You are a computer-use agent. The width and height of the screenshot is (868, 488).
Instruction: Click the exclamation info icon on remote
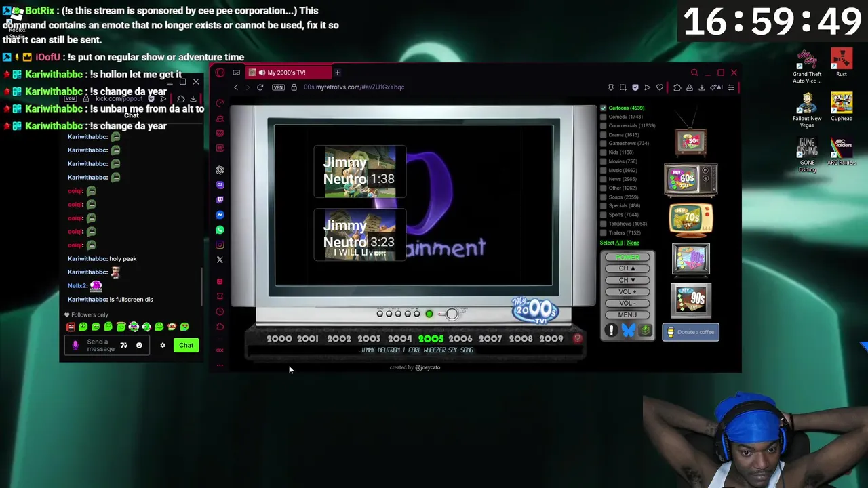[611, 331]
